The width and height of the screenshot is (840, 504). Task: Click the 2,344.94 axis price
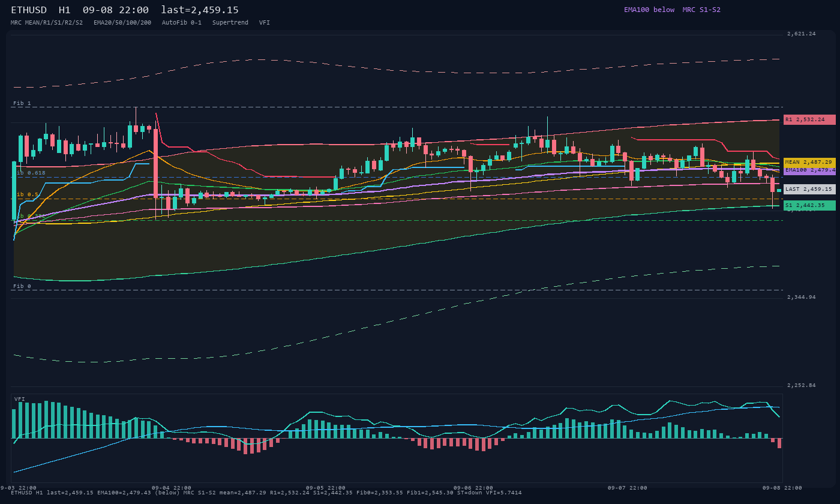[x=802, y=297]
